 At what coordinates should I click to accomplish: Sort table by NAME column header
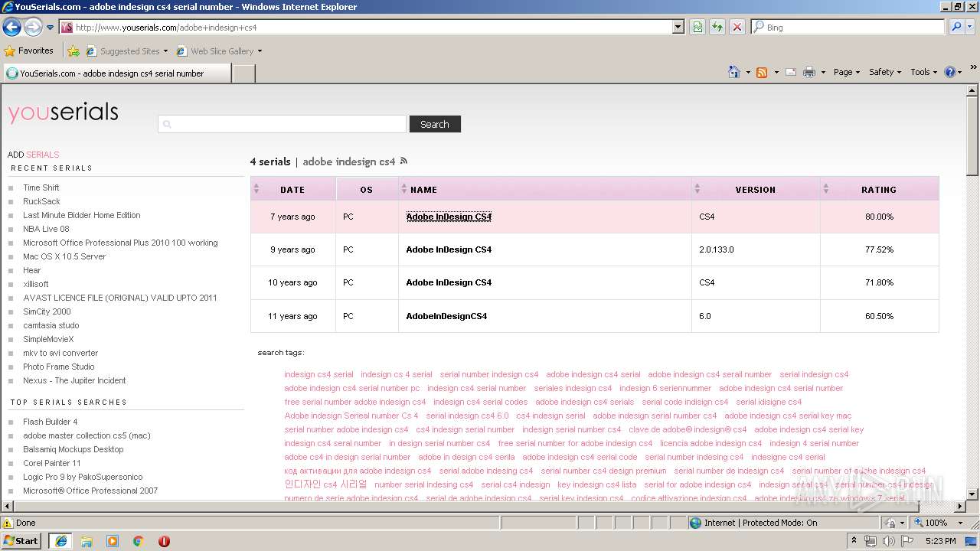[545, 189]
